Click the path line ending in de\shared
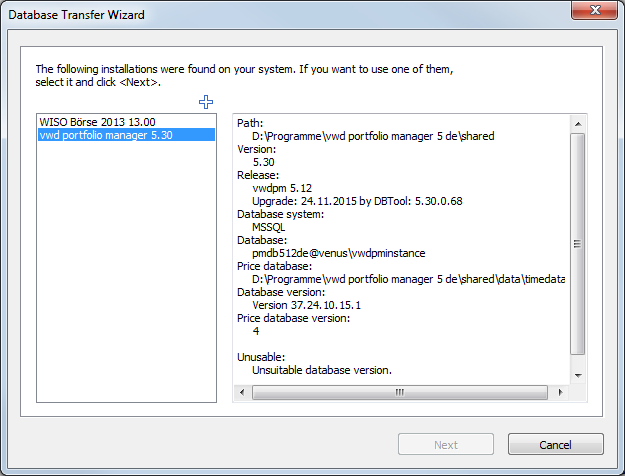625x476 pixels. click(373, 135)
